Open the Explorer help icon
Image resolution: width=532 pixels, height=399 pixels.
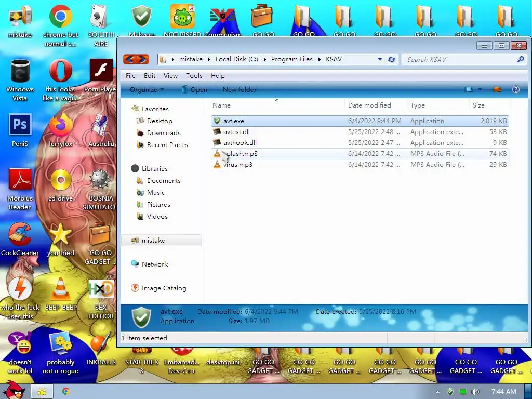tap(516, 89)
